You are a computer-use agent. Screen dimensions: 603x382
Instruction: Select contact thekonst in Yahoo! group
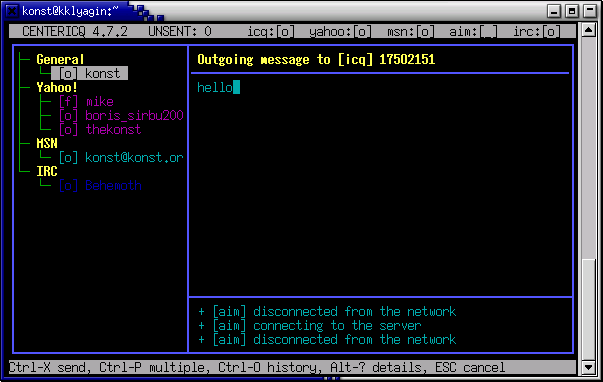113,130
